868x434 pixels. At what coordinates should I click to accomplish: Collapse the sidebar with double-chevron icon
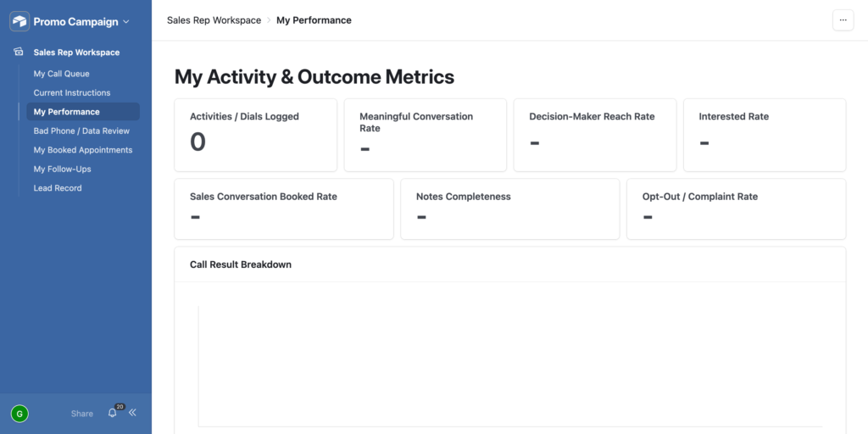tap(132, 413)
